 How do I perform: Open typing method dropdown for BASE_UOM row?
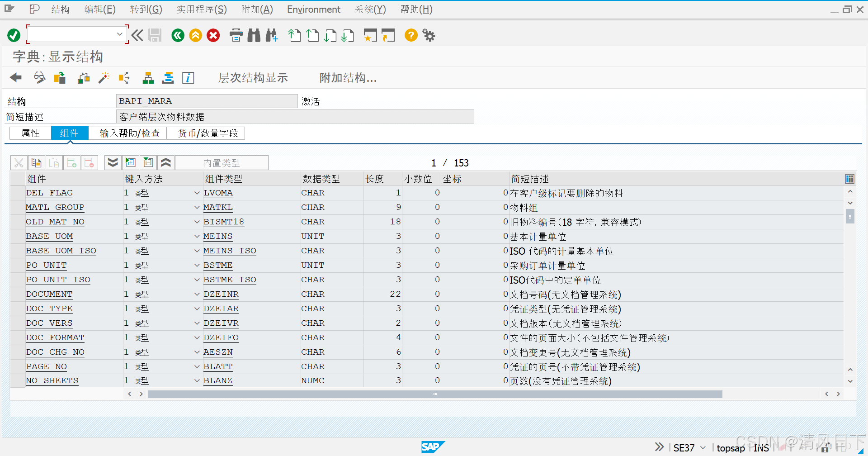[x=197, y=237]
